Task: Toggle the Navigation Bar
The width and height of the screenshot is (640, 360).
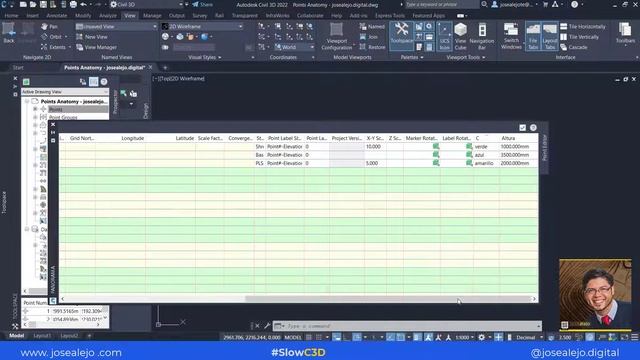Action: [482, 36]
